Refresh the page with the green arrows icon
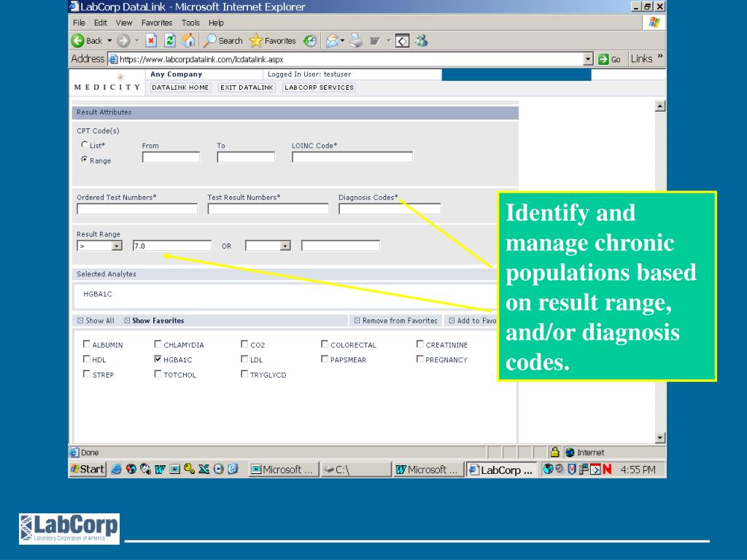The image size is (747, 560). pos(169,41)
